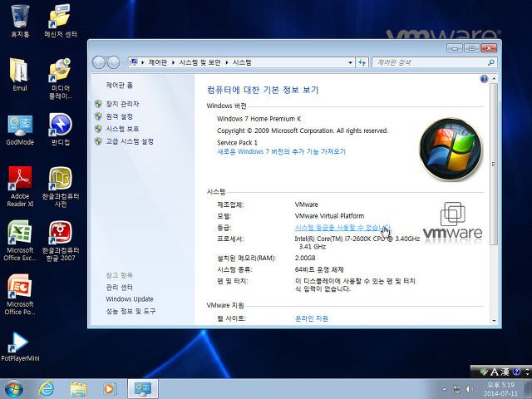Click the scrollbar up arrow
Screen dimensions: 532x399
(x=494, y=79)
